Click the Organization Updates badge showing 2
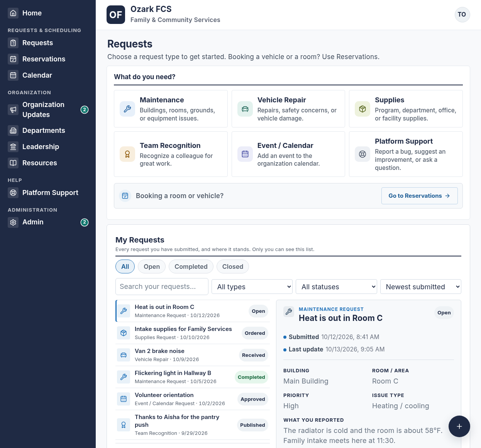Viewport: 481px width, 448px height. 85,110
